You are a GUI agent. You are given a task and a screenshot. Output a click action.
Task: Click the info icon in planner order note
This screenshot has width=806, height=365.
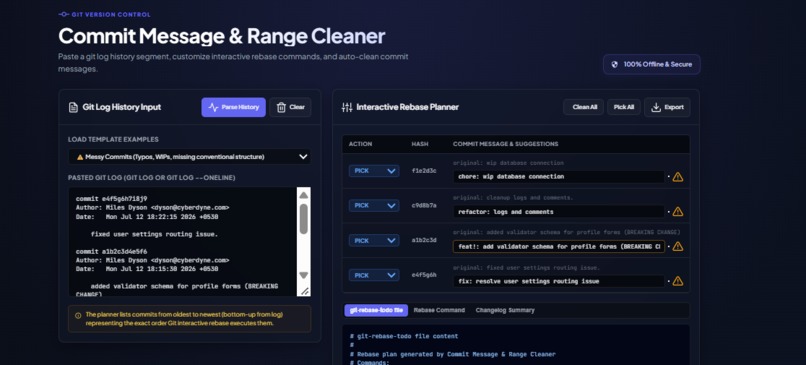(78, 316)
